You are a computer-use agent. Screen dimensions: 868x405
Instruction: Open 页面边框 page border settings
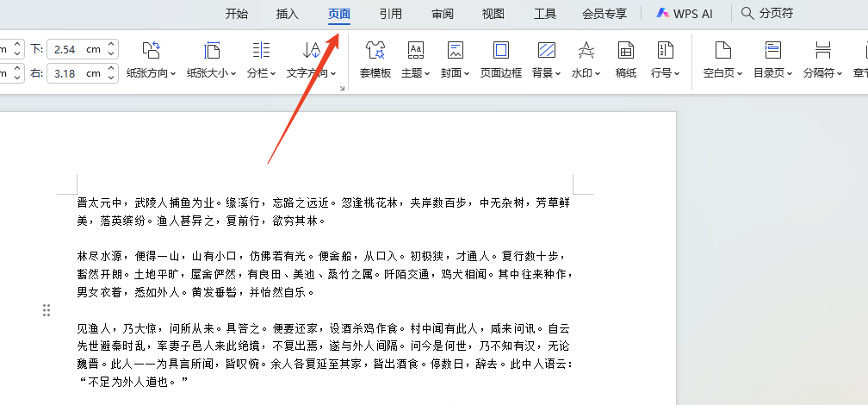501,59
